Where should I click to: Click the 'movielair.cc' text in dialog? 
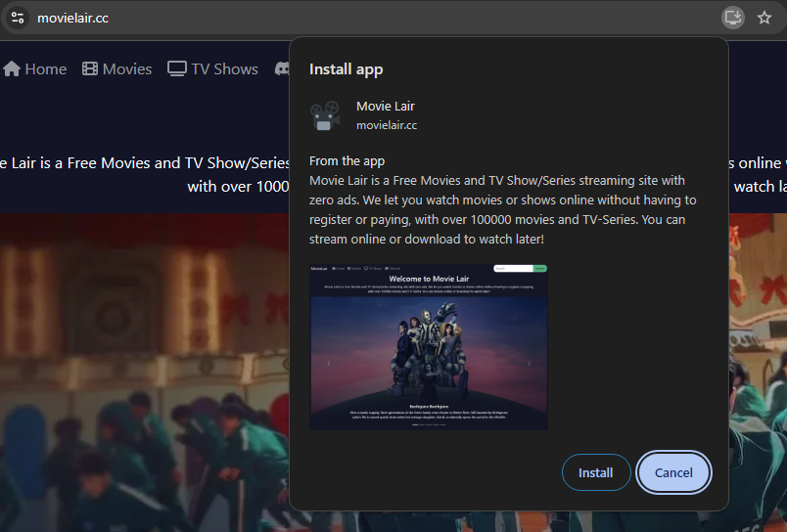tap(387, 125)
